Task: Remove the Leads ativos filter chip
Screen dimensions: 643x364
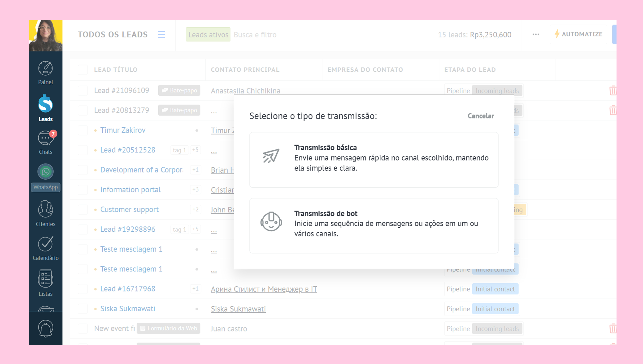Action: click(x=208, y=35)
